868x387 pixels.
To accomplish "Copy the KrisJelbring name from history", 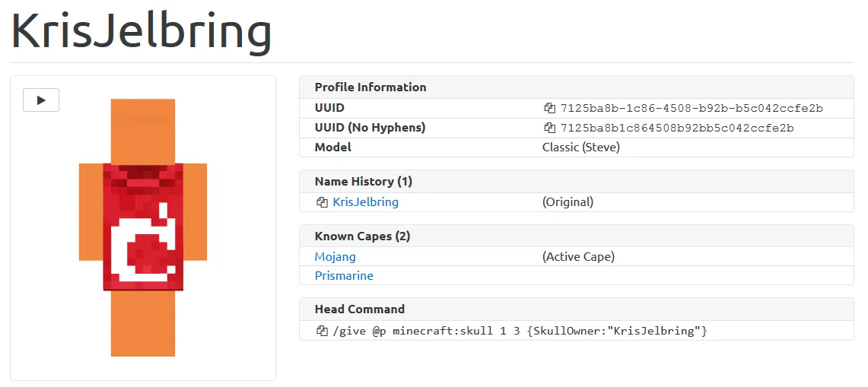I will point(322,203).
